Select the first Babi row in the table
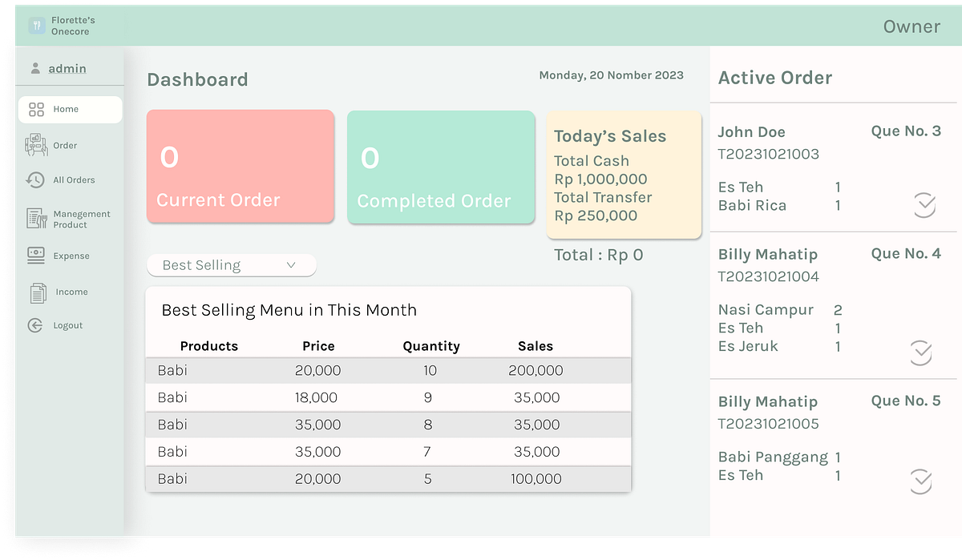962x560 pixels. 388,370
